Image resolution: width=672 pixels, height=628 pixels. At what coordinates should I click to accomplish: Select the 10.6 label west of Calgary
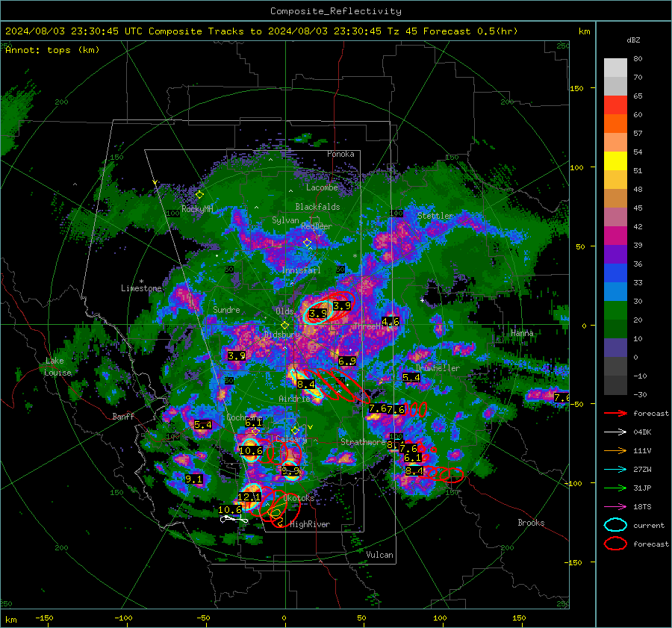(250, 450)
